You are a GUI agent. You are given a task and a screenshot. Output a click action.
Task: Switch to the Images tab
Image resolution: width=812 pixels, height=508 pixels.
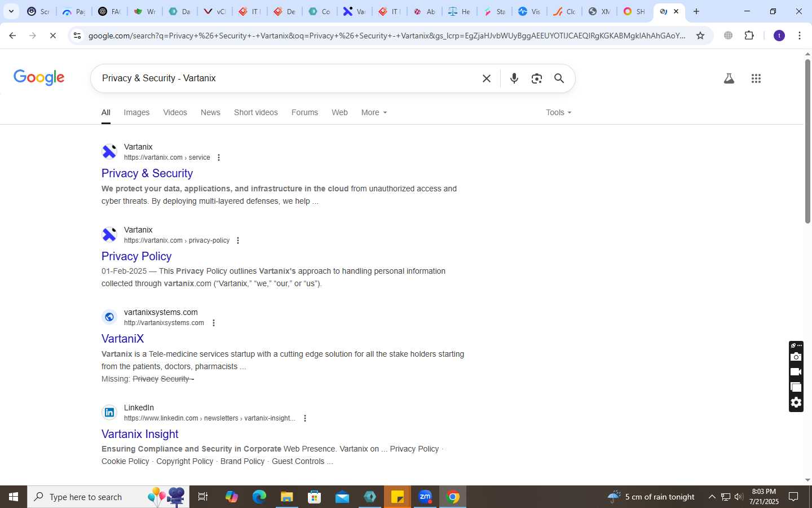point(136,112)
